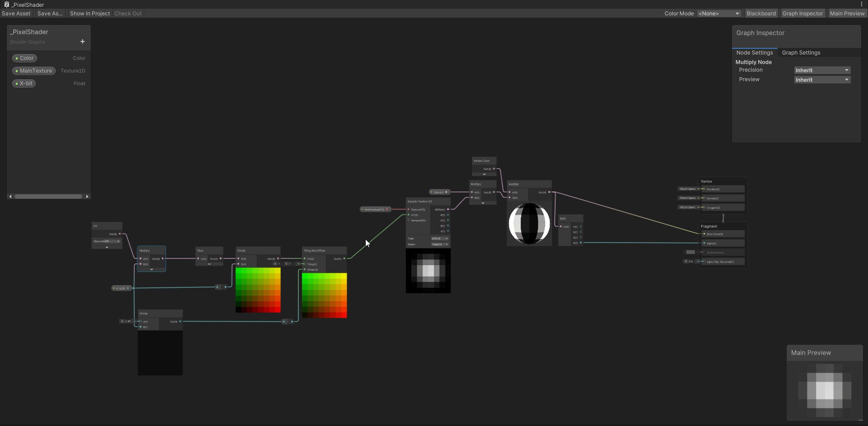Click the Sample Texture 2D preview image
The width and height of the screenshot is (868, 426).
(428, 271)
